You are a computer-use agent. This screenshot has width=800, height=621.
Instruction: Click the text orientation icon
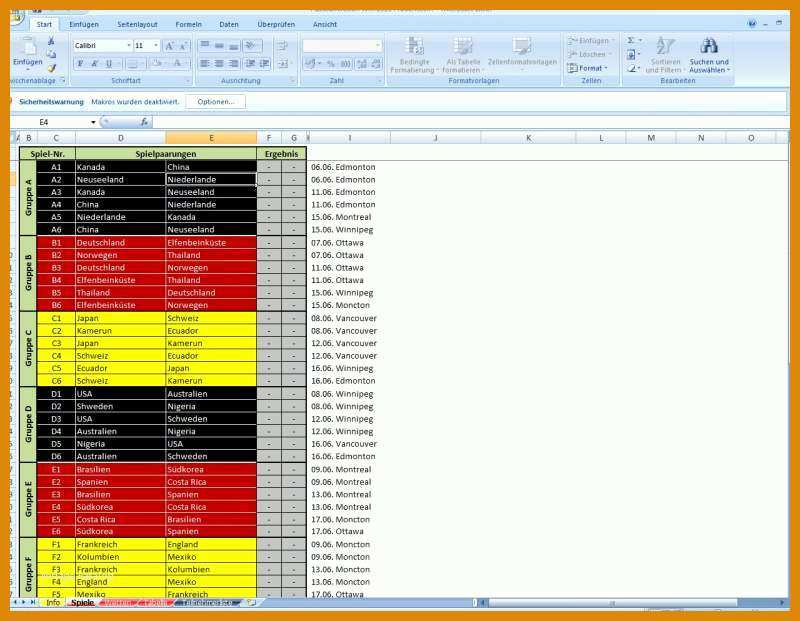click(250, 46)
